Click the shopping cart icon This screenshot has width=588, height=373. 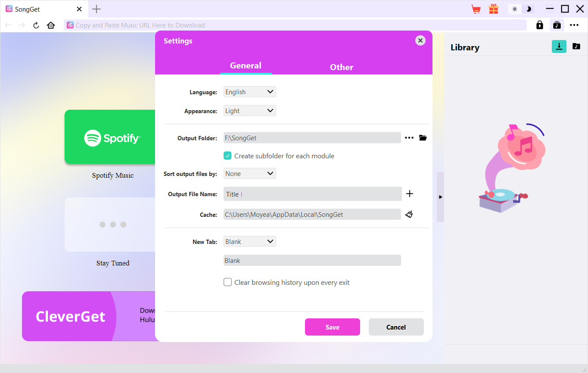(x=476, y=9)
